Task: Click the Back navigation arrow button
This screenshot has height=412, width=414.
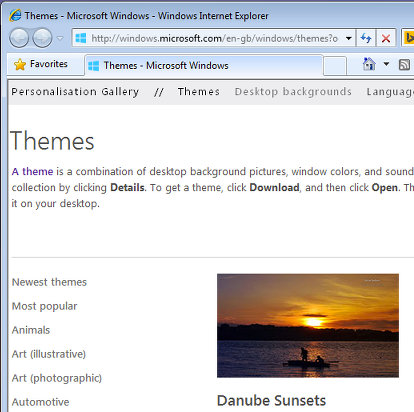Action: pyautogui.click(x=19, y=38)
